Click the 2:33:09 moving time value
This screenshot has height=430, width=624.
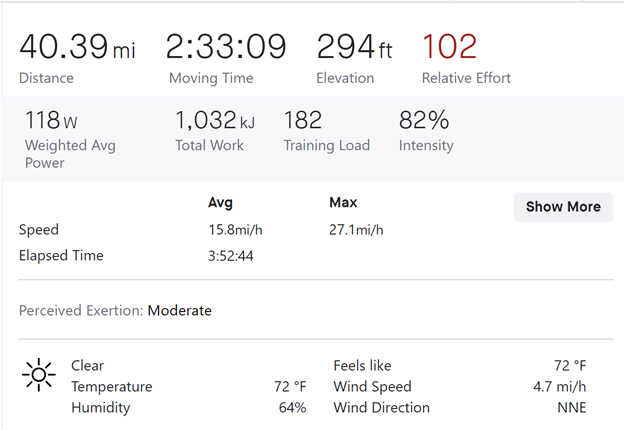[226, 46]
